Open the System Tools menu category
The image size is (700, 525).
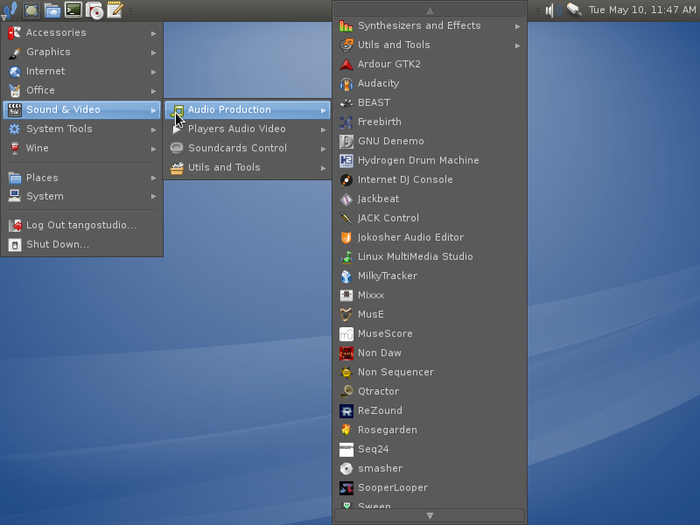59,129
